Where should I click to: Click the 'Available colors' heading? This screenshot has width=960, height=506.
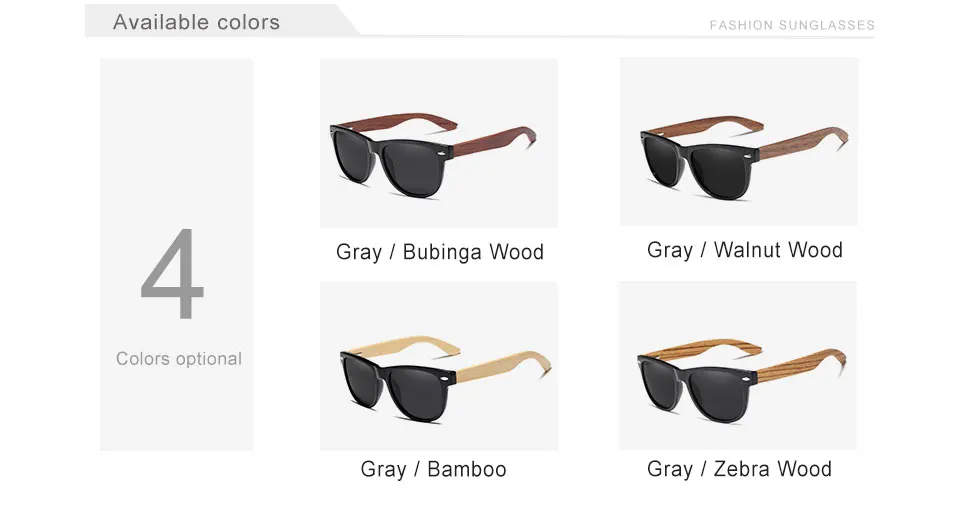[197, 22]
